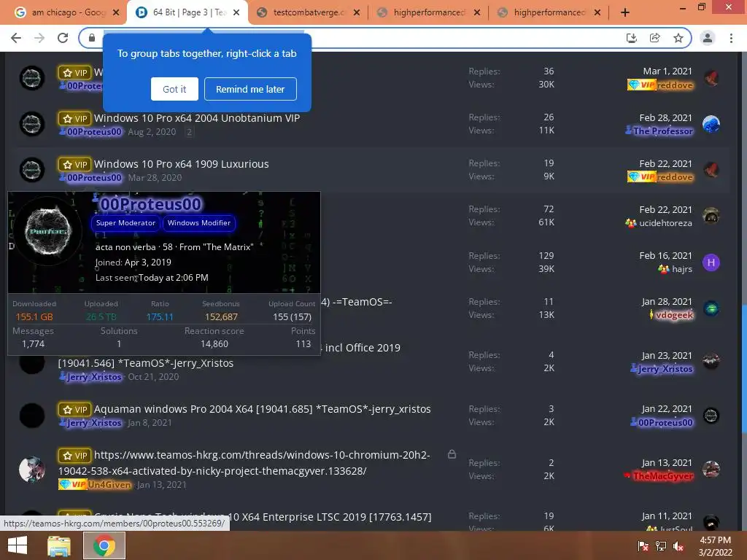
Task: Open last poster 'The Professor' profile
Action: [662, 131]
